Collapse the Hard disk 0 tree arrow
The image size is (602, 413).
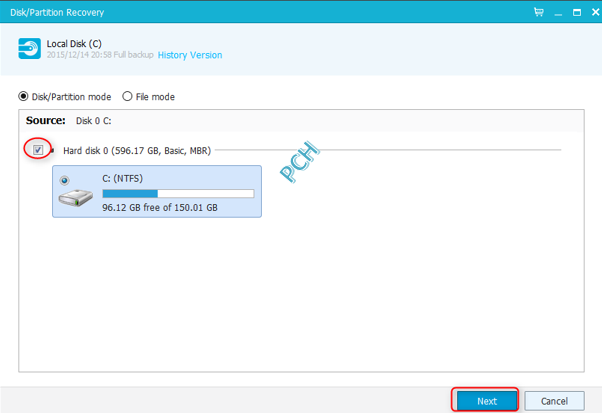[x=52, y=150]
